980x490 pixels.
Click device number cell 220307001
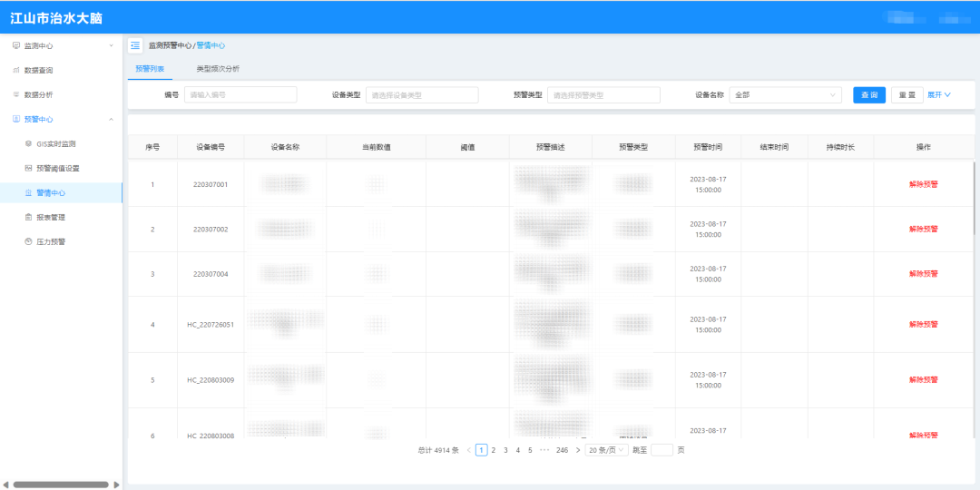[x=211, y=184]
